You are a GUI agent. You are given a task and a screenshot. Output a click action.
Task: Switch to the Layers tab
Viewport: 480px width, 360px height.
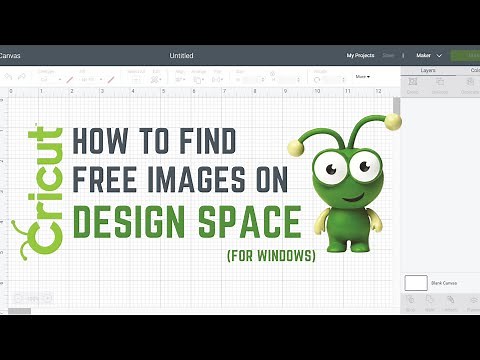pos(428,71)
